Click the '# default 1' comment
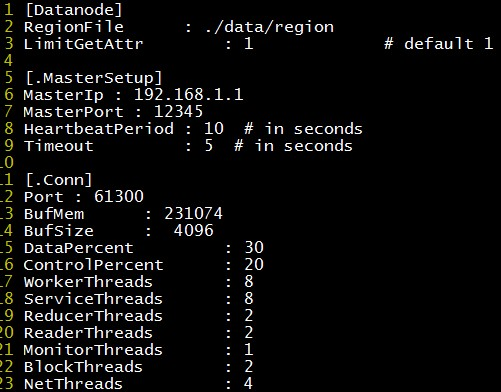The width and height of the screenshot is (501, 392). coord(438,44)
